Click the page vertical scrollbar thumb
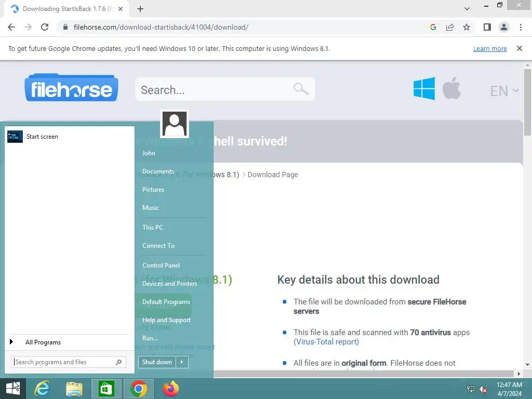 pyautogui.click(x=527, y=102)
